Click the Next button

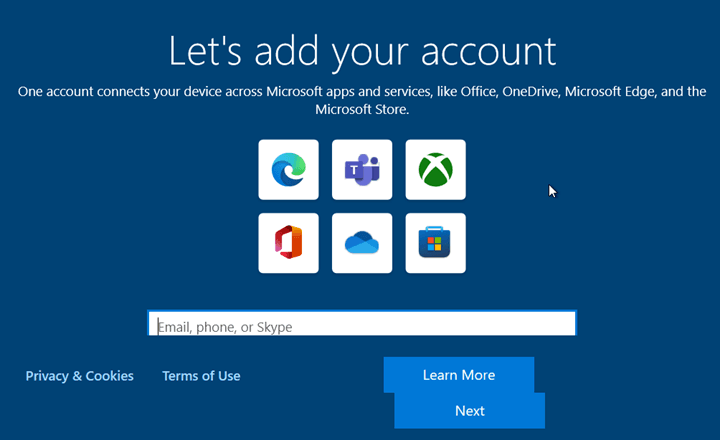[469, 411]
